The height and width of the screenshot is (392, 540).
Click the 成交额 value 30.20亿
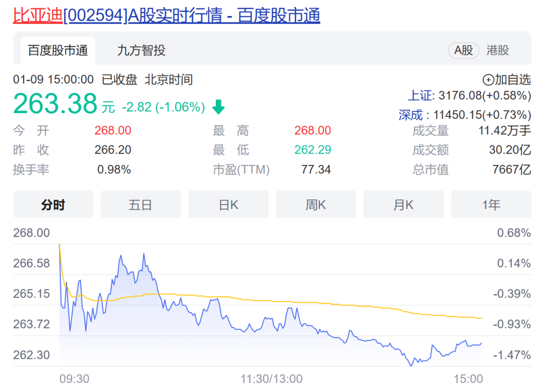(x=510, y=150)
